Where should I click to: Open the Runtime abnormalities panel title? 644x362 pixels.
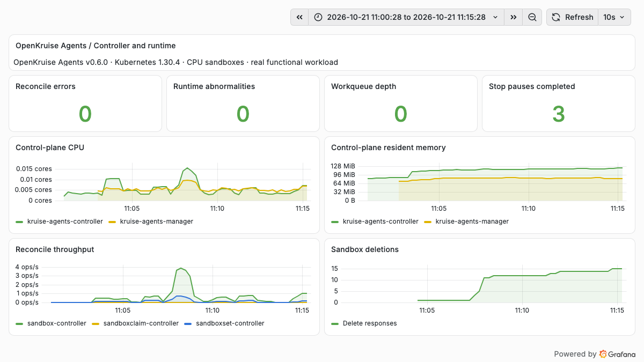[x=214, y=86]
